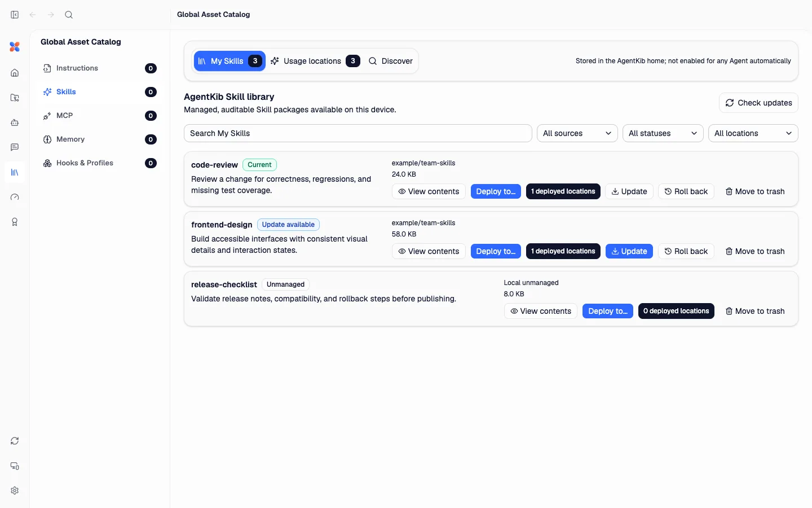This screenshot has height=508, width=812.
Task: Select the Skills category
Action: [100, 92]
